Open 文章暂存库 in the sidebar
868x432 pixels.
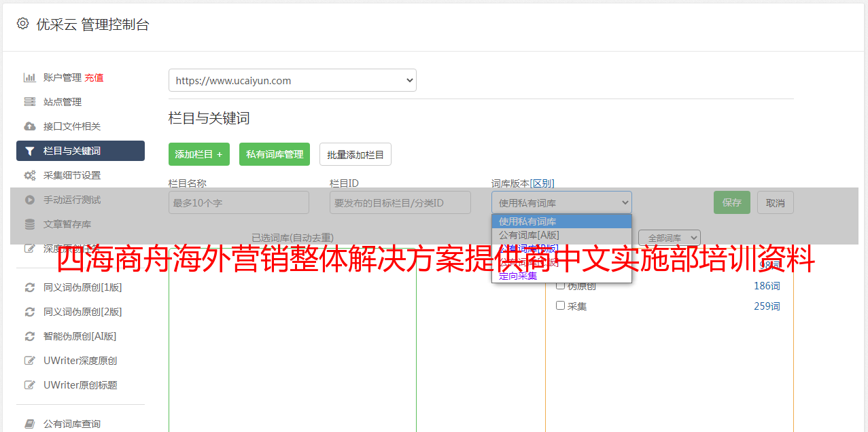click(x=67, y=224)
